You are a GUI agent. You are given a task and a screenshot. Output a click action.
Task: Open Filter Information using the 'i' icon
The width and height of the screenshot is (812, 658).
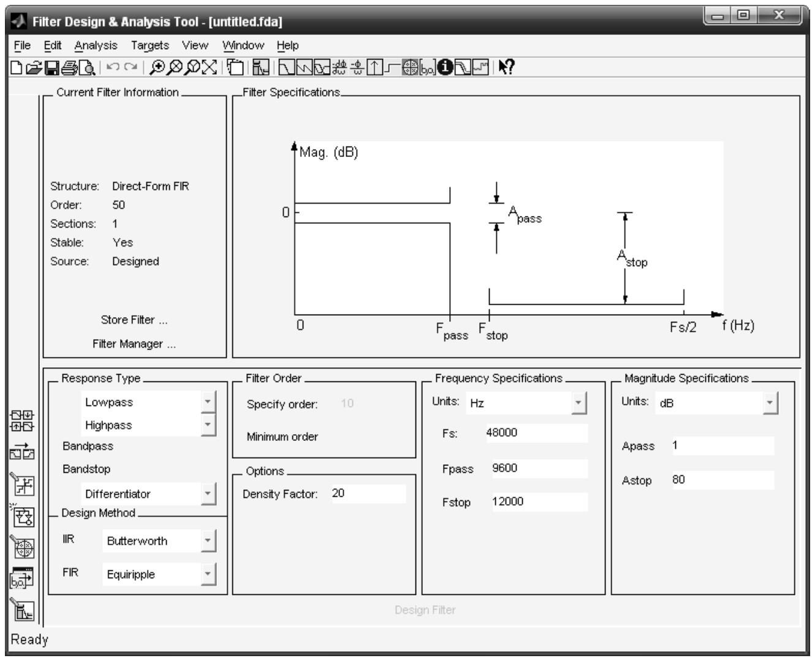pos(445,67)
